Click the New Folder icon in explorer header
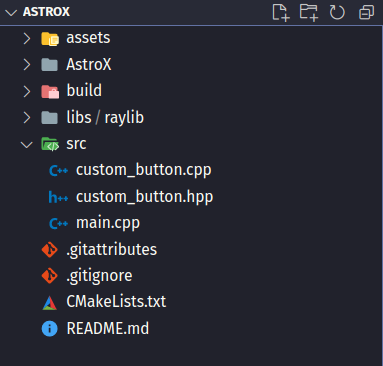 pos(309,13)
